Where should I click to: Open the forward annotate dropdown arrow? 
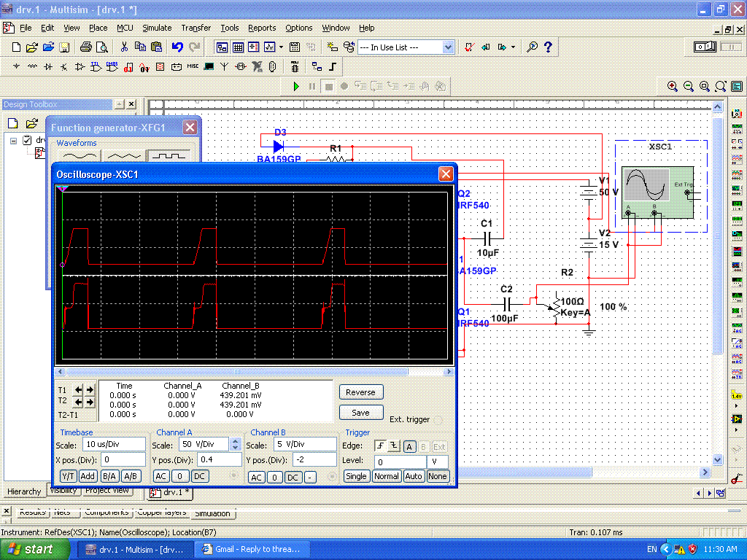pos(513,47)
